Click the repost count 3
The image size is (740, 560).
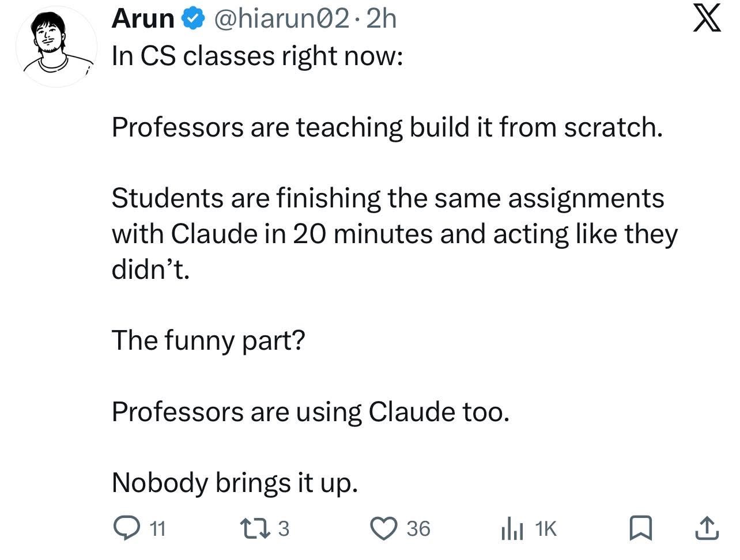pyautogui.click(x=283, y=528)
